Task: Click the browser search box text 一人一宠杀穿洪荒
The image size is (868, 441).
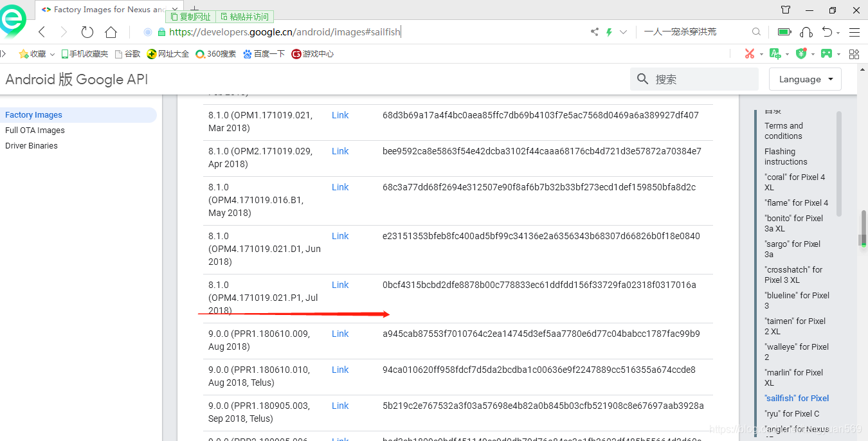Action: pos(680,32)
